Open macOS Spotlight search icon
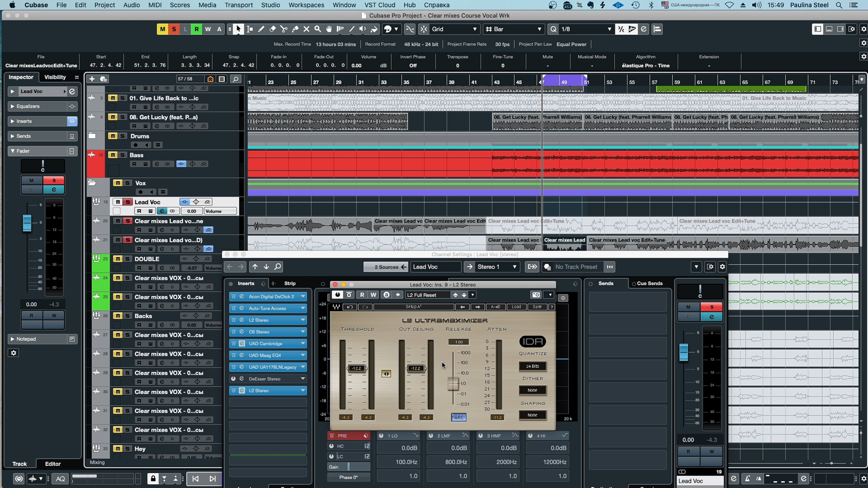Viewport: 868px width, 488px height. (839, 5)
